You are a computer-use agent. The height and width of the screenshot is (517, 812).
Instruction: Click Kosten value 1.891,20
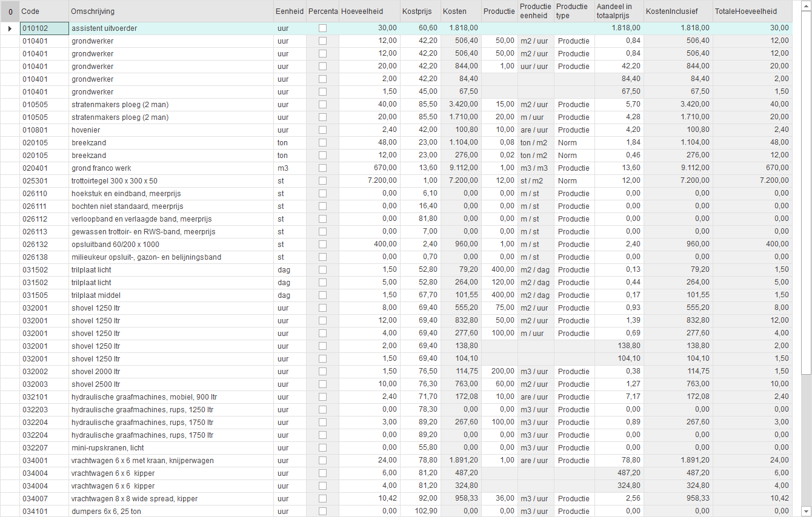[x=461, y=461]
